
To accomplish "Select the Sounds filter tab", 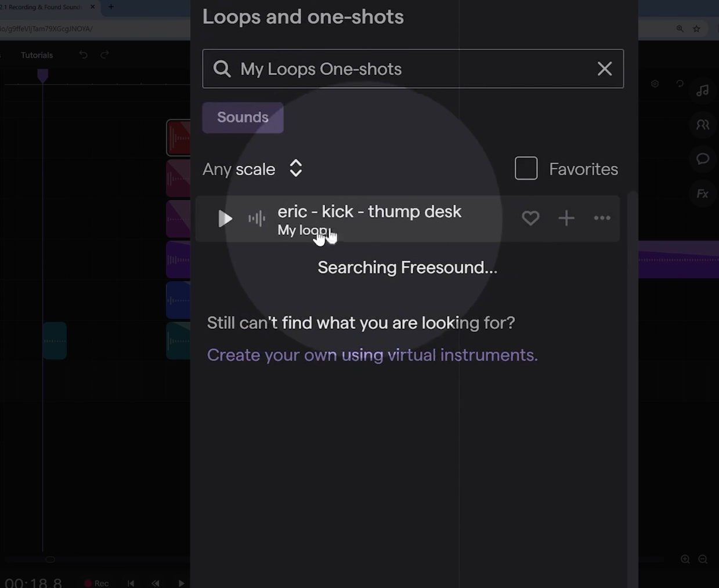I will pyautogui.click(x=243, y=117).
